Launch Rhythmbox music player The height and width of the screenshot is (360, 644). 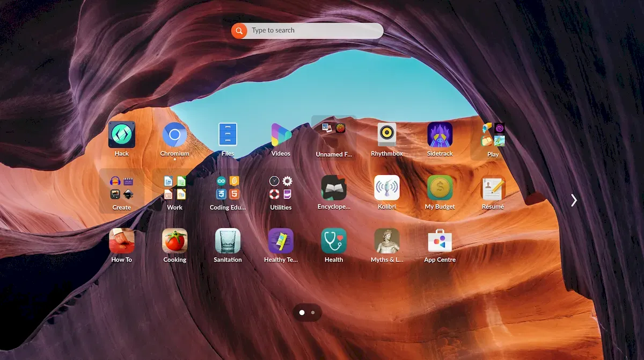(386, 134)
